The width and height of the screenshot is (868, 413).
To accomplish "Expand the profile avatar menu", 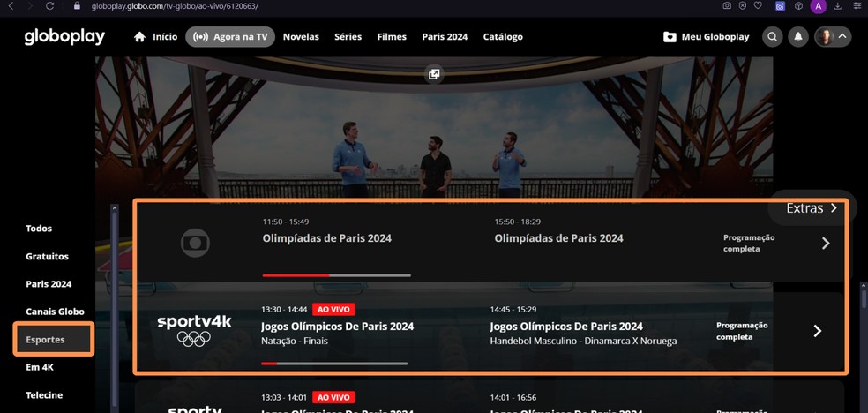I will (833, 36).
